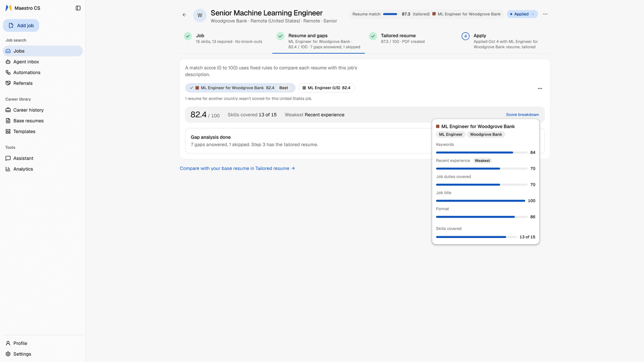Click the Assistant chat bubble icon
The height and width of the screenshot is (362, 644).
tap(8, 158)
